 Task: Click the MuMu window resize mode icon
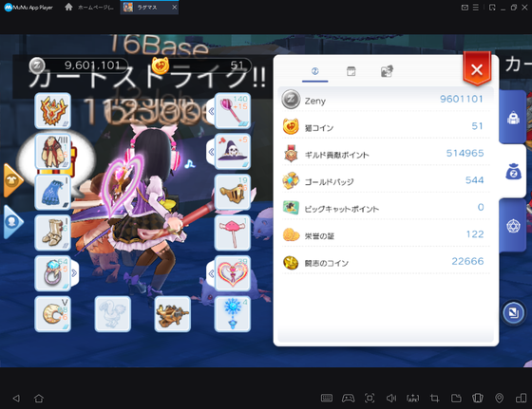[x=492, y=8]
